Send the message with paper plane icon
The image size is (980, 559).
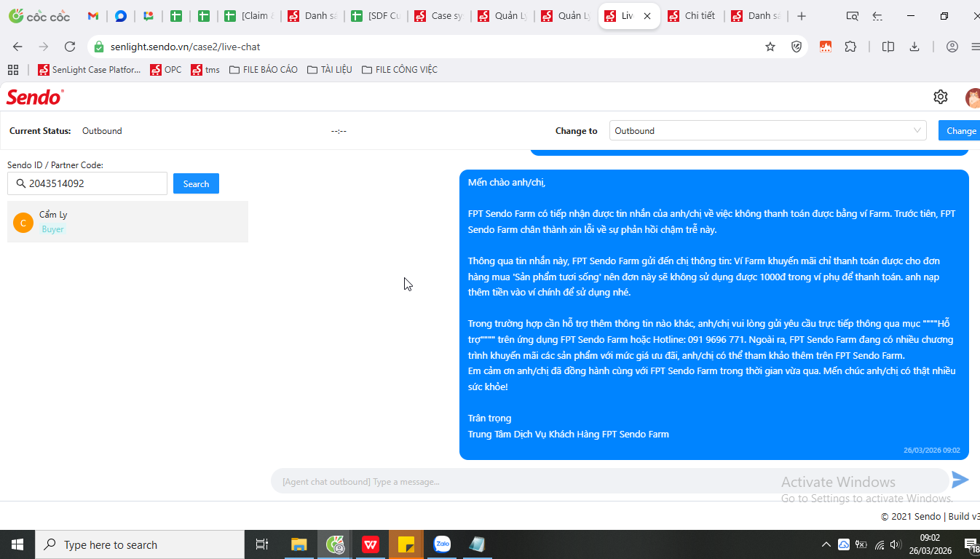960,480
